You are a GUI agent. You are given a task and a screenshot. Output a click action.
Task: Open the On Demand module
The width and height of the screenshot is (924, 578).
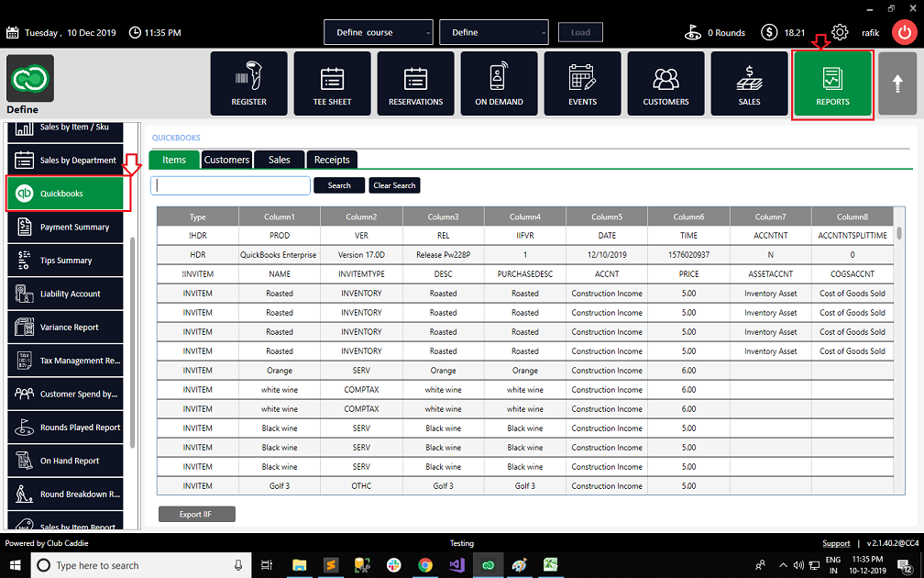click(499, 83)
